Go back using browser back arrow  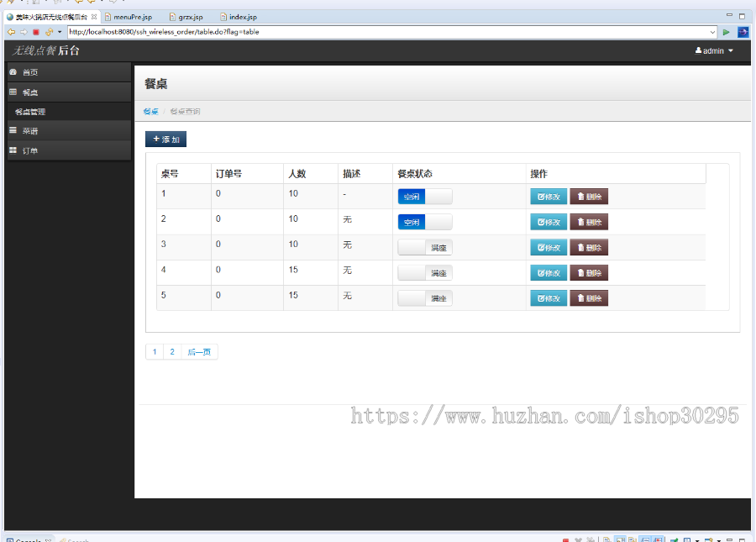click(x=11, y=32)
